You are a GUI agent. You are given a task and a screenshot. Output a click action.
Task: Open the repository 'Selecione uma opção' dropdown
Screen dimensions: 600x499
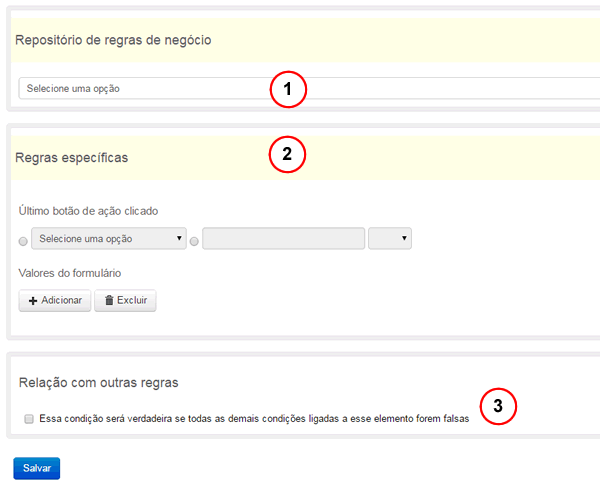click(140, 89)
